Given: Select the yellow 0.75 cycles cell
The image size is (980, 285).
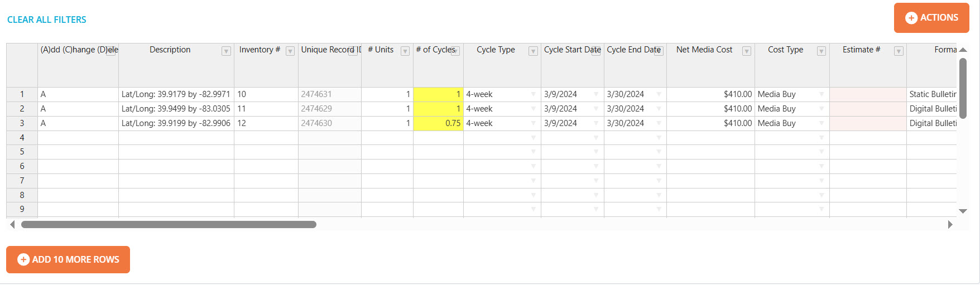Looking at the screenshot, I should coord(438,123).
